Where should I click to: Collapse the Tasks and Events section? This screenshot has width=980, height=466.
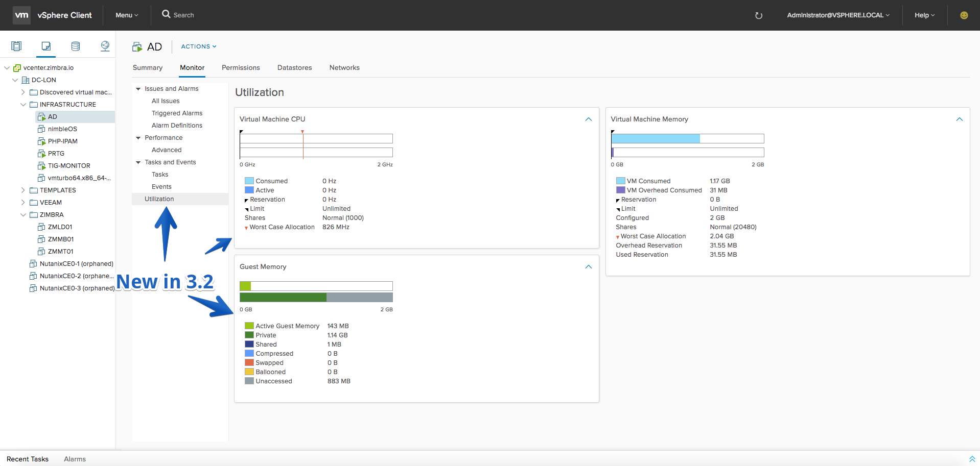138,162
